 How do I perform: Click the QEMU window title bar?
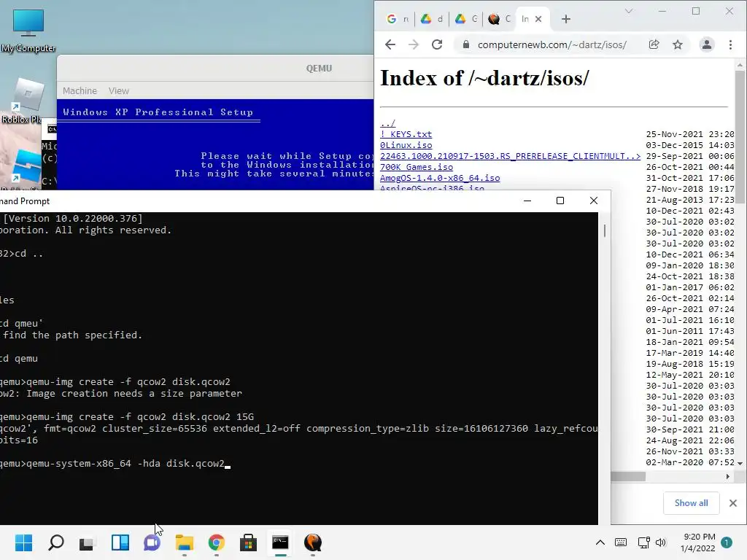(215, 68)
